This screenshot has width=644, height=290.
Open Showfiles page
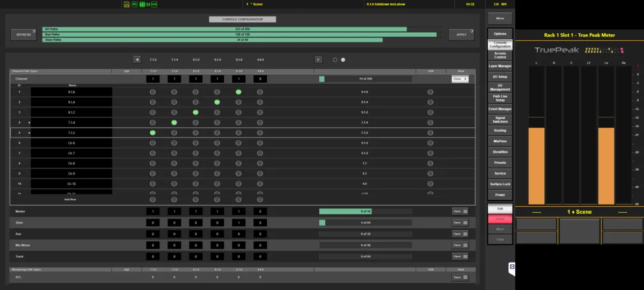500,152
